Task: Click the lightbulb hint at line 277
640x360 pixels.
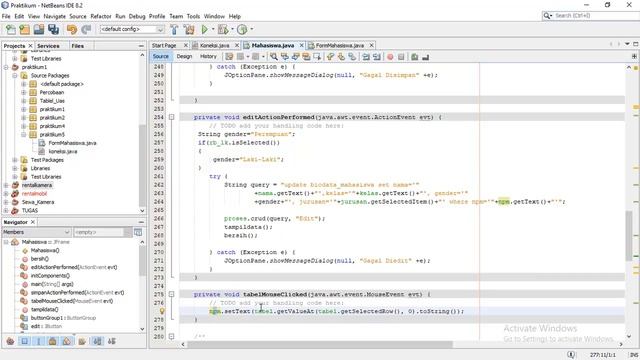Action: click(162, 311)
